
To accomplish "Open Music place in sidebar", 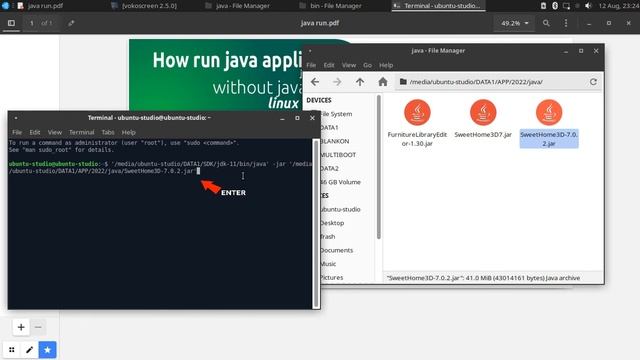I will pos(328,264).
